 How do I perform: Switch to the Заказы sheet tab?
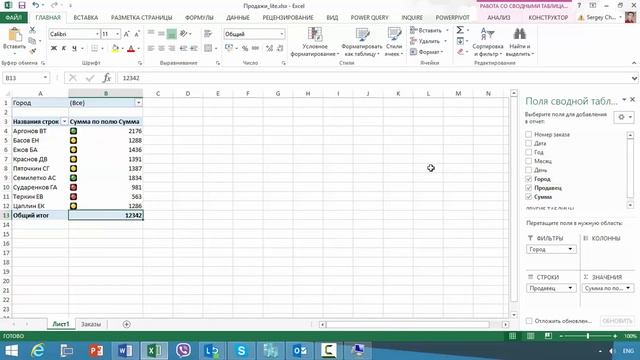pos(91,324)
